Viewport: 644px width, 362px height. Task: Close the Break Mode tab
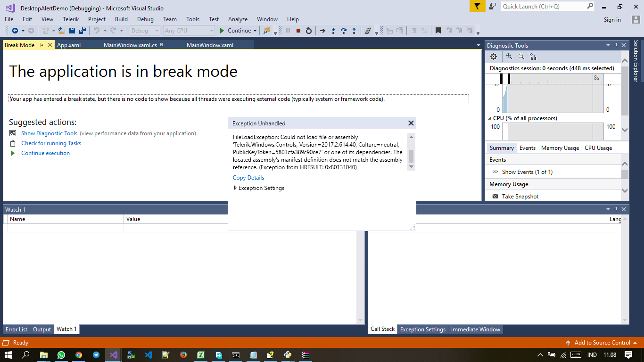click(50, 45)
